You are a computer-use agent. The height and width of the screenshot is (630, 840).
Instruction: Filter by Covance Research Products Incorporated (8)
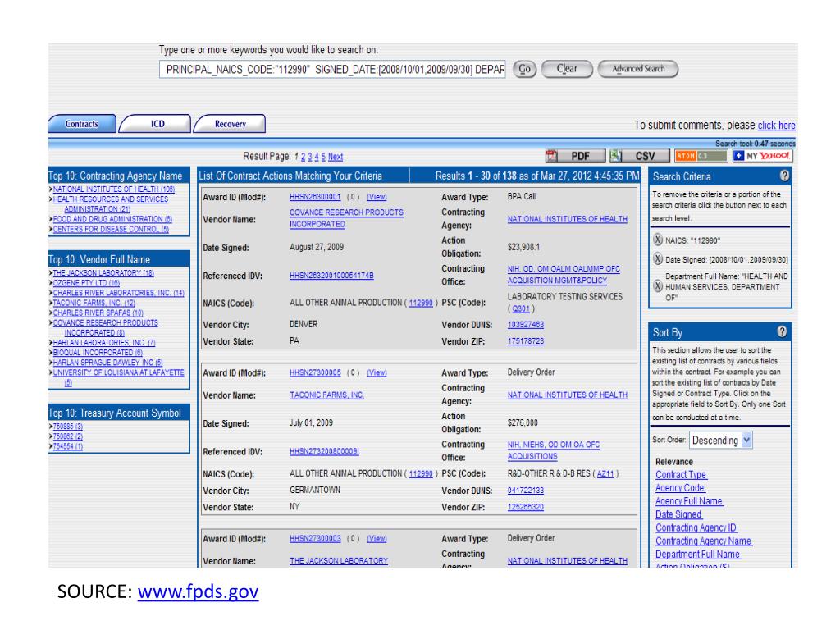106,328
